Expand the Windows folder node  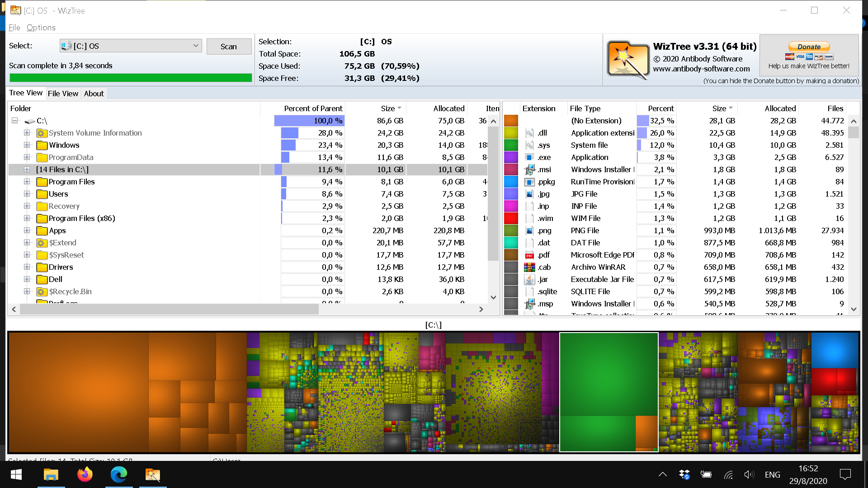(x=27, y=145)
